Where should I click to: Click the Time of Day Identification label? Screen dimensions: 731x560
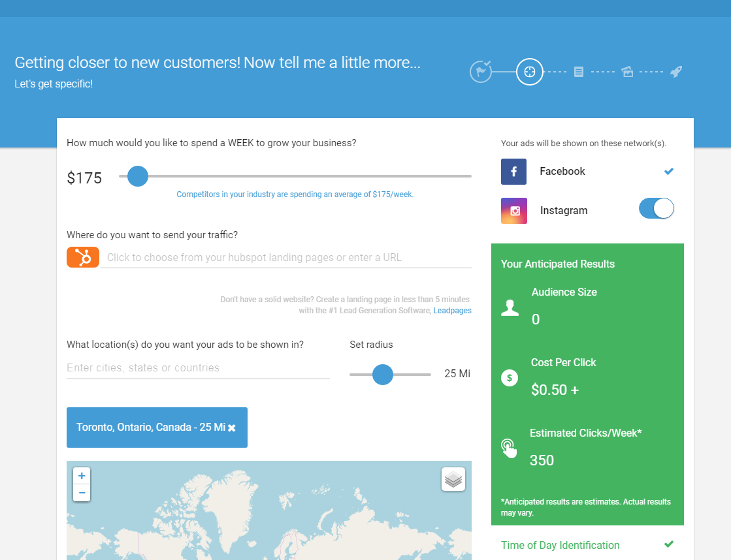pyautogui.click(x=560, y=545)
